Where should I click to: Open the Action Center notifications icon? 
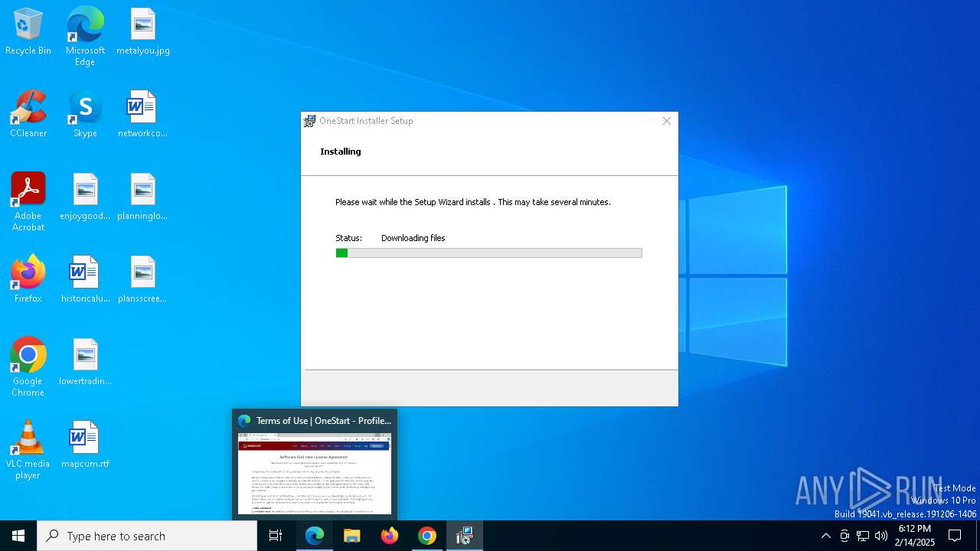955,536
